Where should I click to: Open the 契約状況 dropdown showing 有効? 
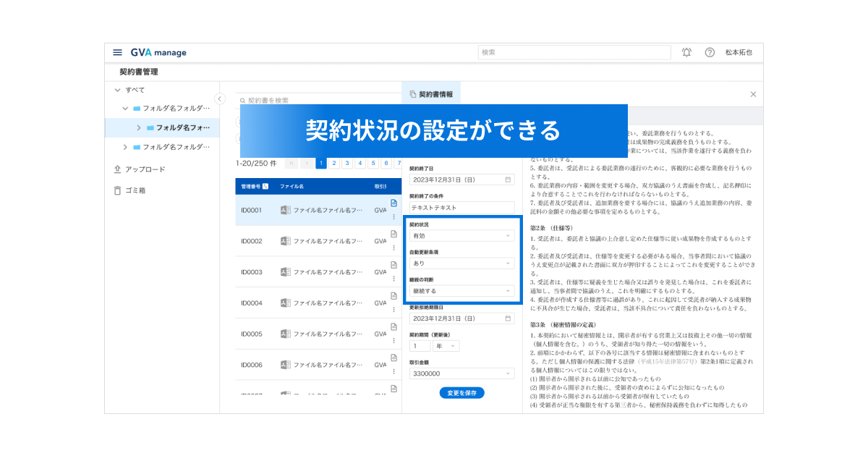(x=462, y=235)
